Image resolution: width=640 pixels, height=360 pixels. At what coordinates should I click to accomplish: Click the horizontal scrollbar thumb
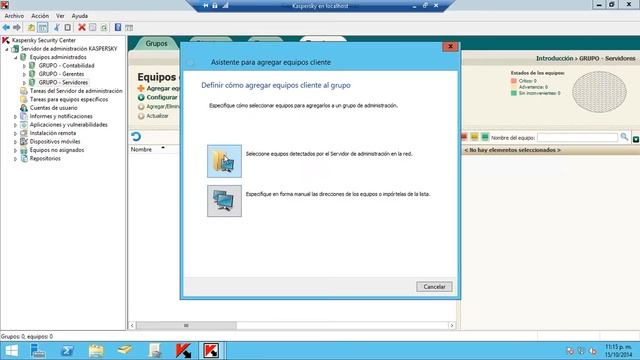(186, 325)
